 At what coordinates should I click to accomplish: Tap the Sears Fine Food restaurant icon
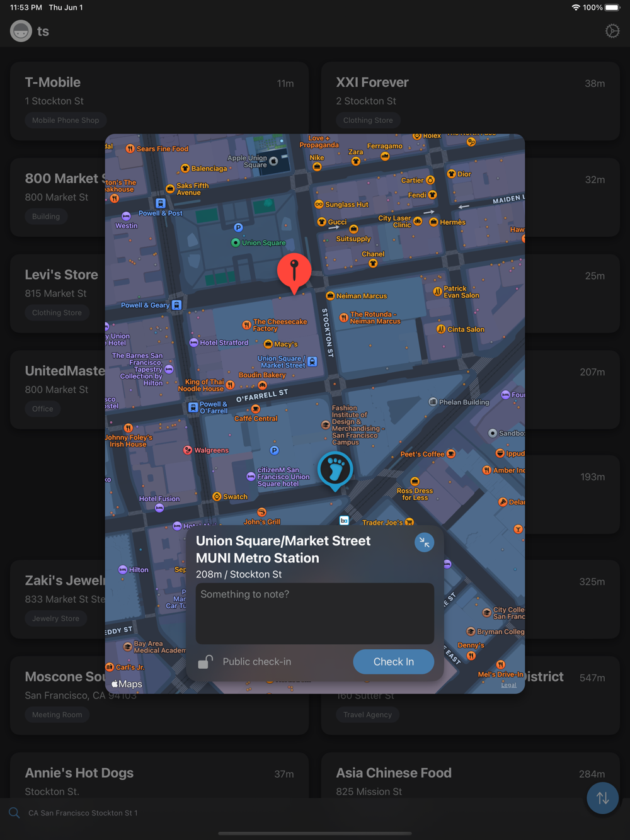[x=130, y=149]
